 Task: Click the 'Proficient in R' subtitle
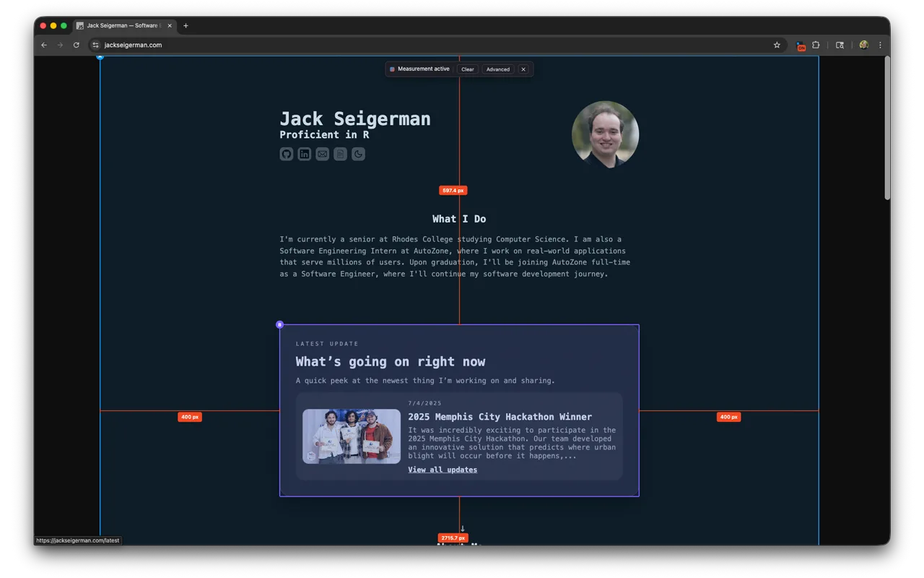click(x=324, y=134)
